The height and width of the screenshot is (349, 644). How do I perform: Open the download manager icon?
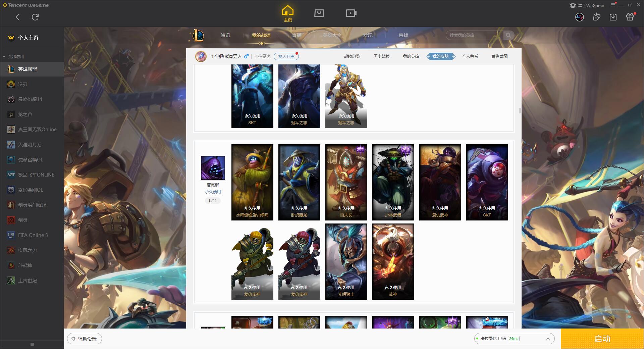pyautogui.click(x=613, y=17)
